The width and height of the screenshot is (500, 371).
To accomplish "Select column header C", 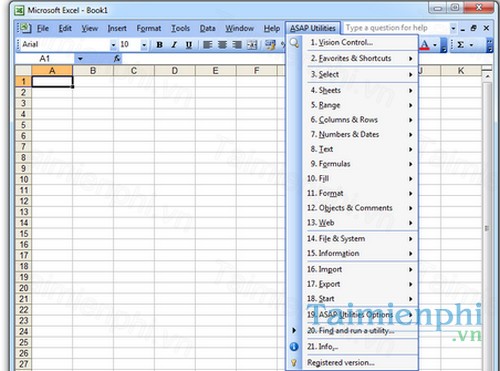I will coord(134,71).
